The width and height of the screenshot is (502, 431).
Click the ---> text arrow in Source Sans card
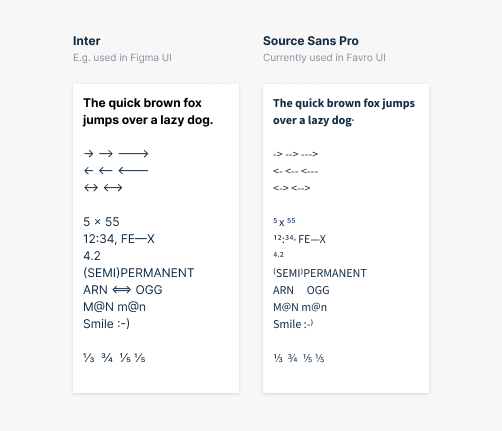309,154
